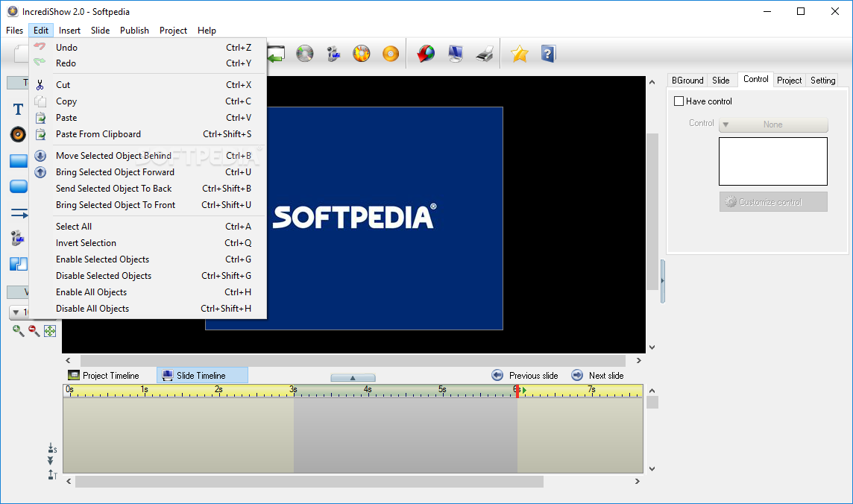853x504 pixels.
Task: Click the fit-to-view green arrows icon
Action: (x=49, y=330)
